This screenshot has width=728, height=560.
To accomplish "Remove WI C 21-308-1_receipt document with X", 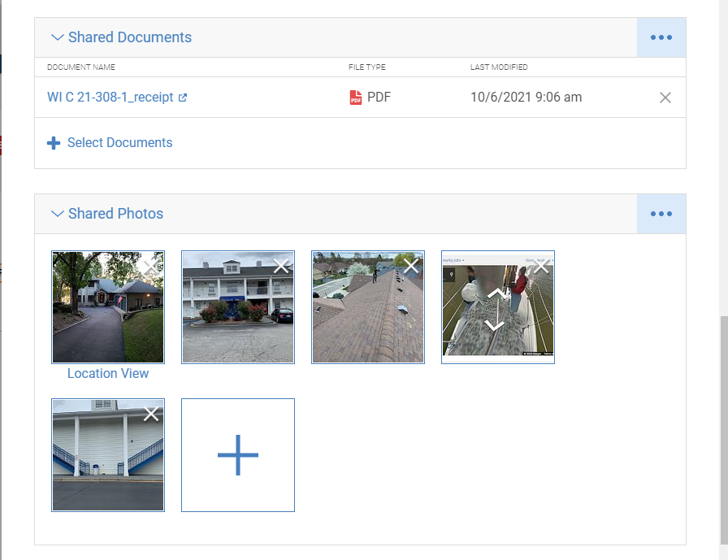I will [x=665, y=98].
